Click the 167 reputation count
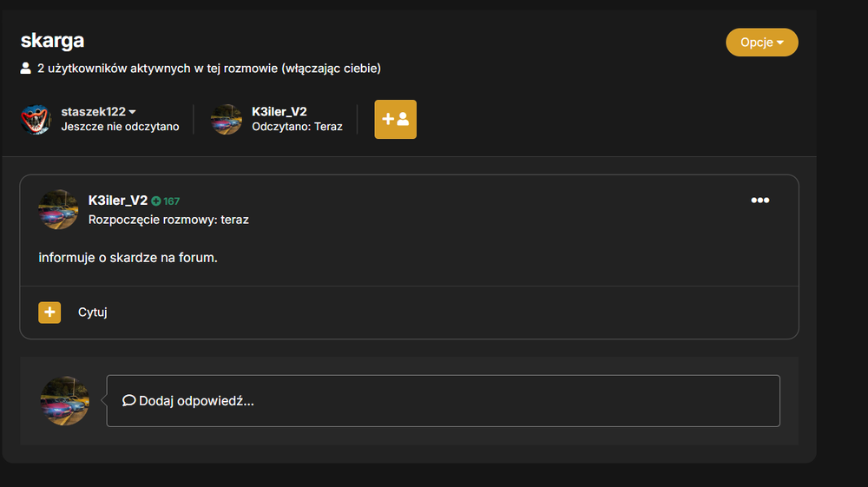 click(172, 201)
